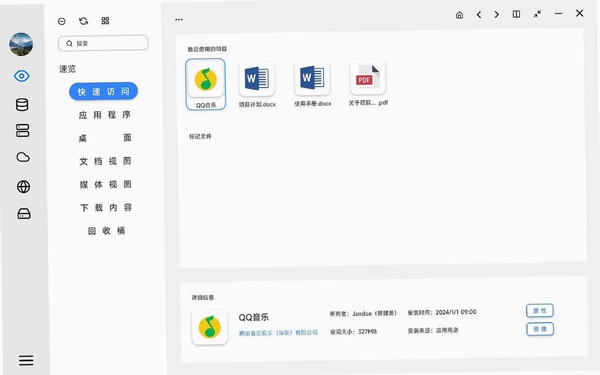Open the 腾讯音乐娱乐(深圳)有限公司 link
Viewport: 600px width, 375px height.
pos(278,333)
